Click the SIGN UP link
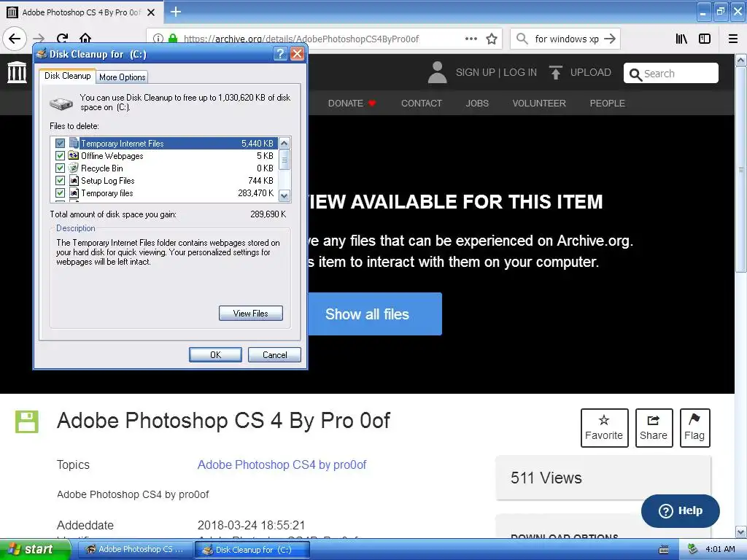747x560 pixels. click(476, 72)
